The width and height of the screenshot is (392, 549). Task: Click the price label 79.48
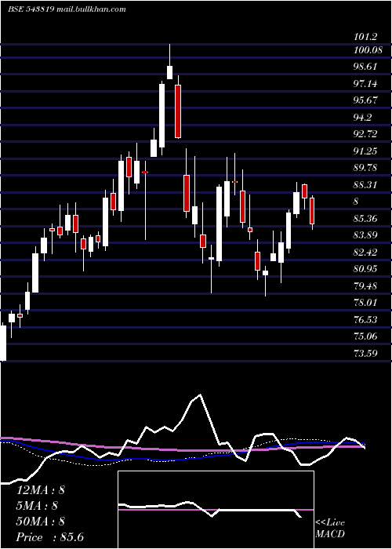click(365, 285)
